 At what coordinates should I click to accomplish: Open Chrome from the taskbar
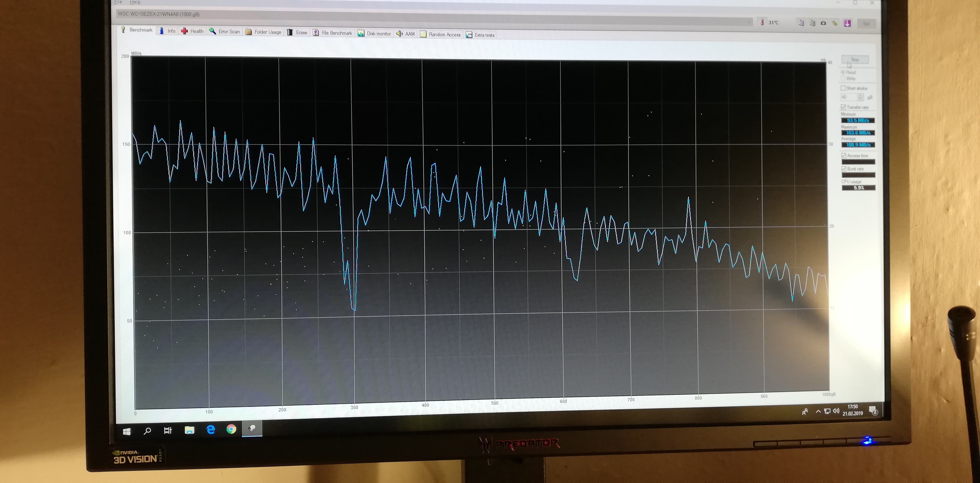(x=231, y=429)
